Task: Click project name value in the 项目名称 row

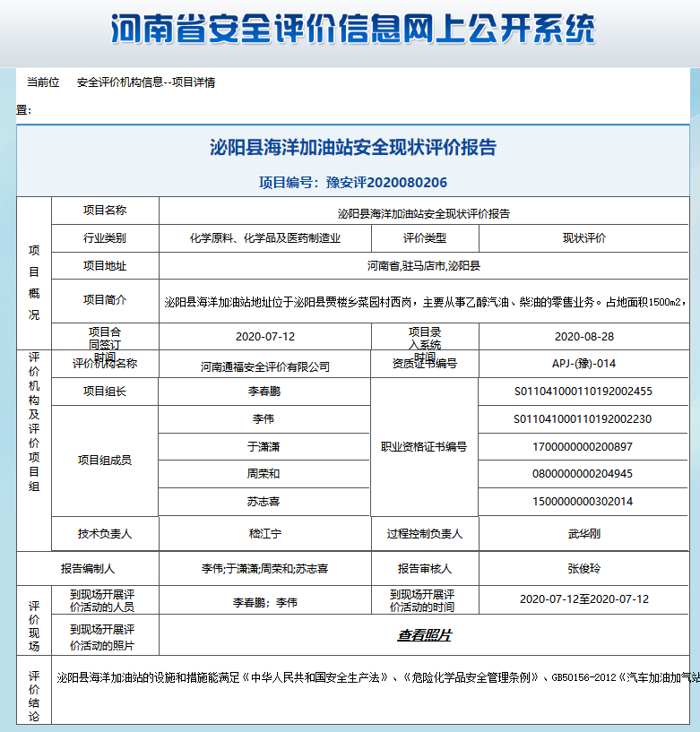Action: (424, 214)
